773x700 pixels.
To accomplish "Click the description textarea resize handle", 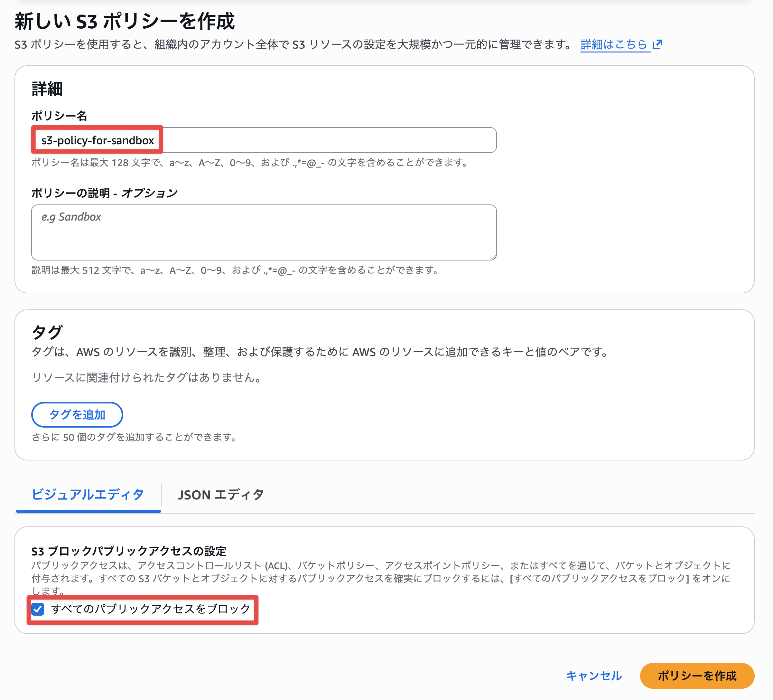I will (493, 257).
